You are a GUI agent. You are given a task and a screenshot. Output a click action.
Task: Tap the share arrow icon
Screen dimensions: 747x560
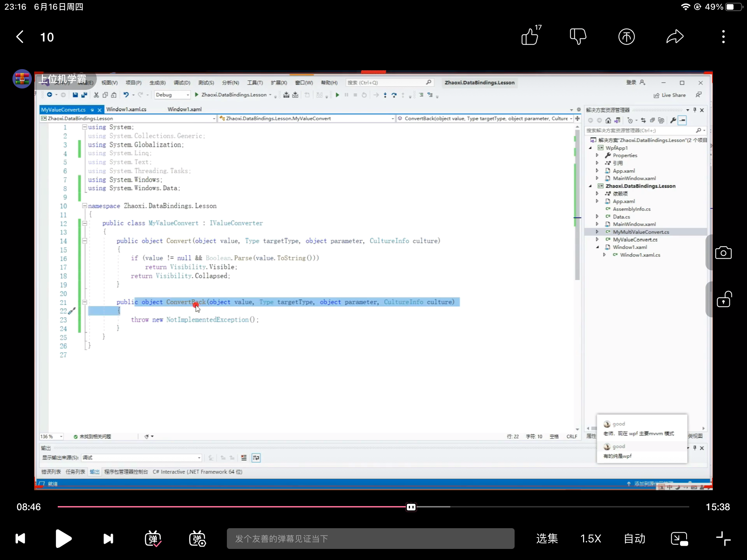coord(675,37)
